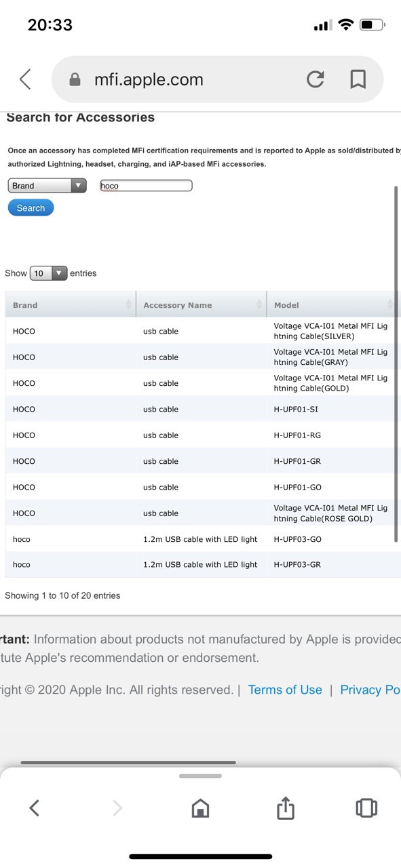The image size is (401, 868).
Task: Click accessory name in H-UPF03-GO row
Action: tap(200, 539)
